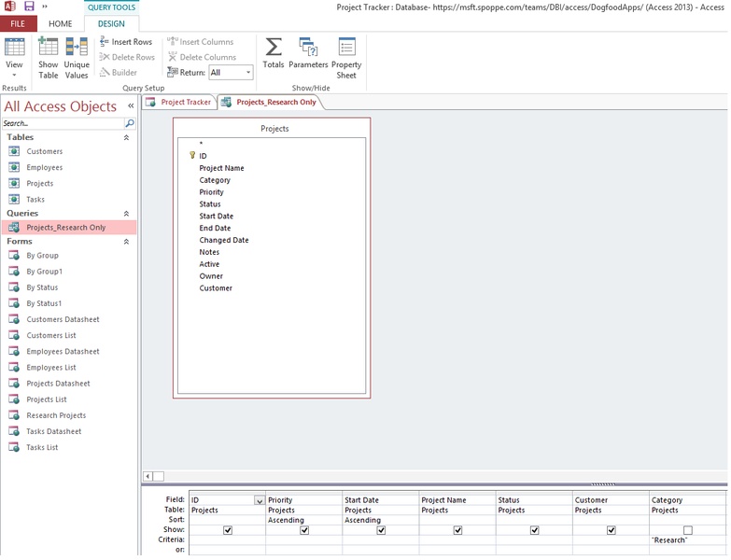Toggle Show checkbox for Start Date column
This screenshot has height=560, width=731.
[381, 530]
